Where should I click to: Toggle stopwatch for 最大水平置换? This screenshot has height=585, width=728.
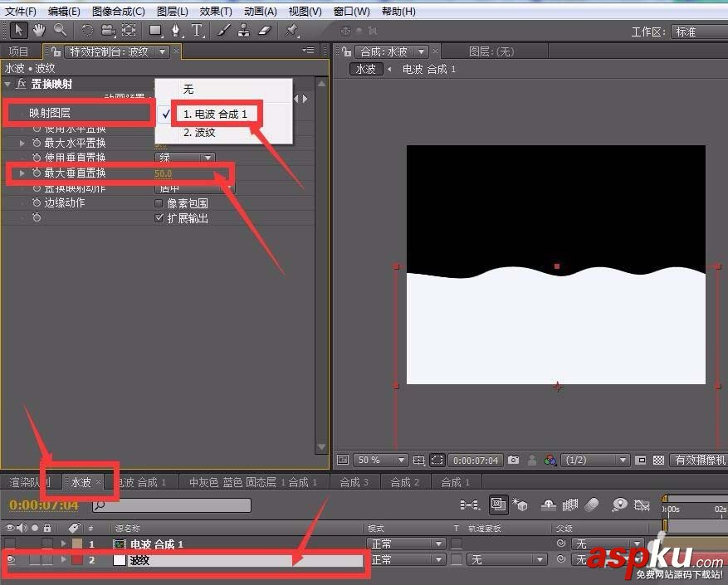point(37,143)
